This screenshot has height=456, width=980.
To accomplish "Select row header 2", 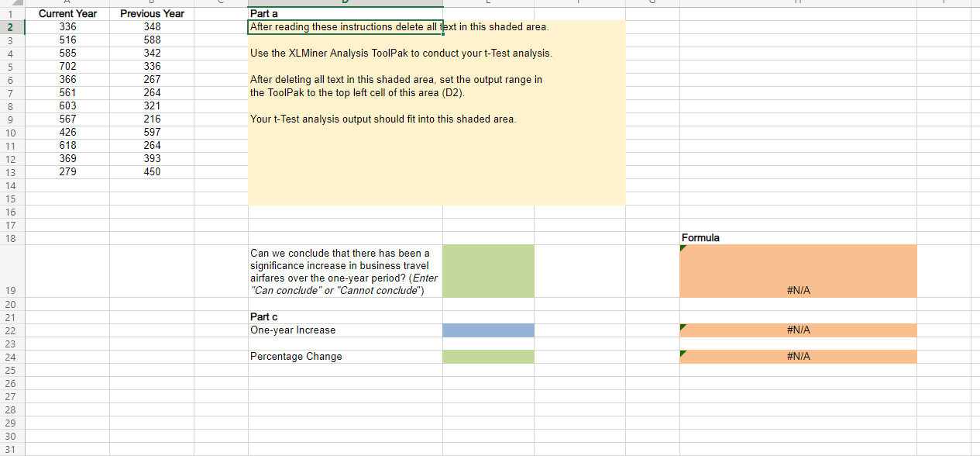I will click(12, 27).
